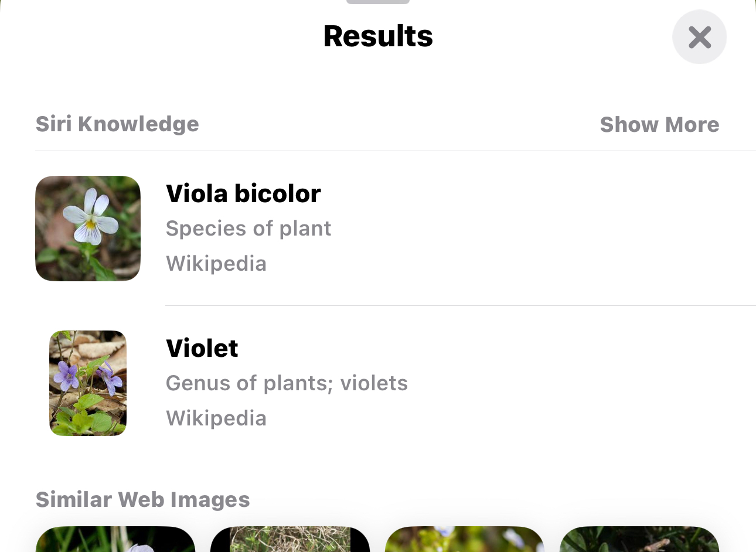Tap the 'Species of plant' description
Viewport: 756px width, 552px height.
tap(248, 229)
